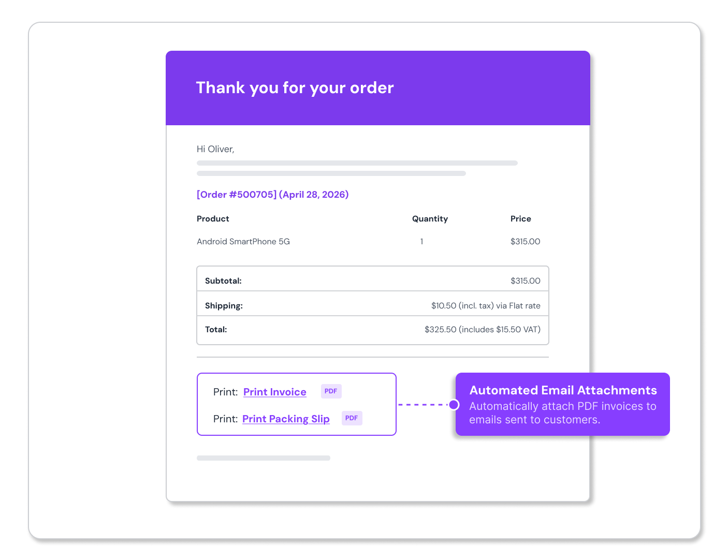728x560 pixels.
Task: Click the product price $315.00
Action: (526, 242)
